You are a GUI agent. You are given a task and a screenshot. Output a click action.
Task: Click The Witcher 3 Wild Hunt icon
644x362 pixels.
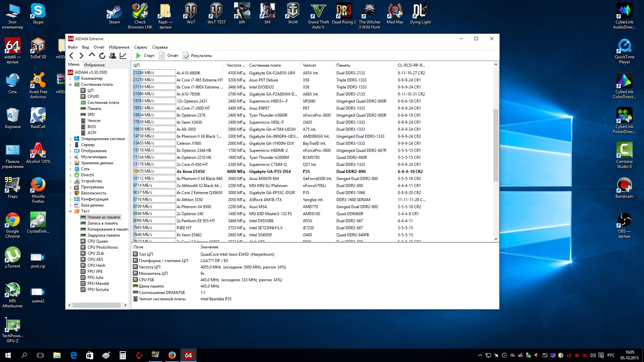click(x=369, y=16)
